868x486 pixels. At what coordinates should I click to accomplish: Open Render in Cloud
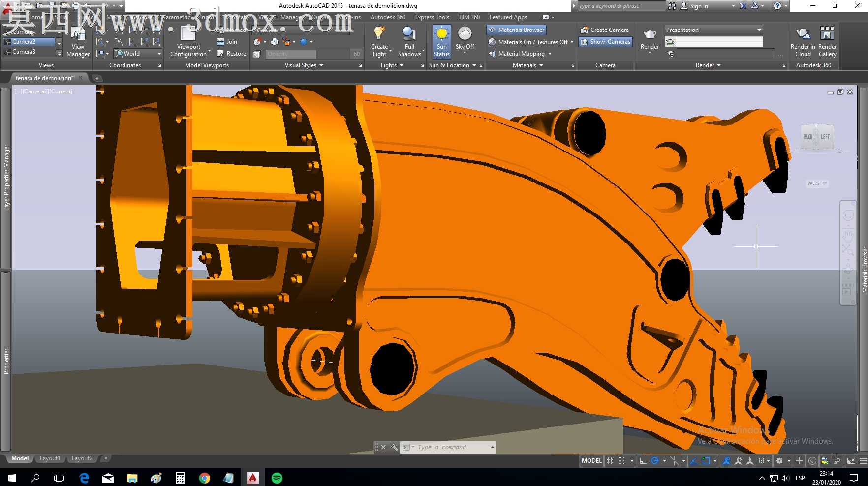click(803, 41)
